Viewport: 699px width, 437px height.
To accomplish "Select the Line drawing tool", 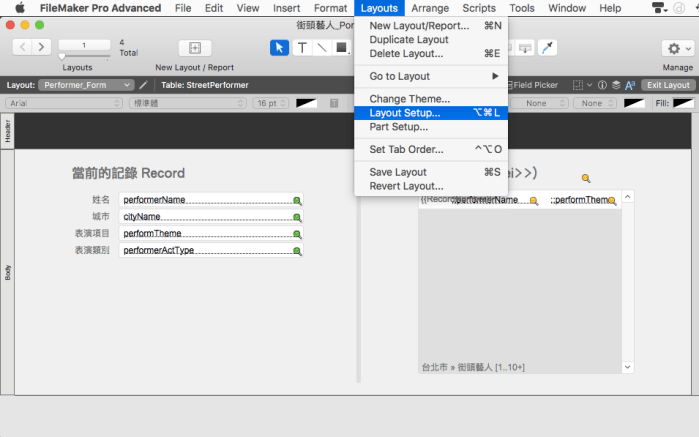I will coord(321,48).
